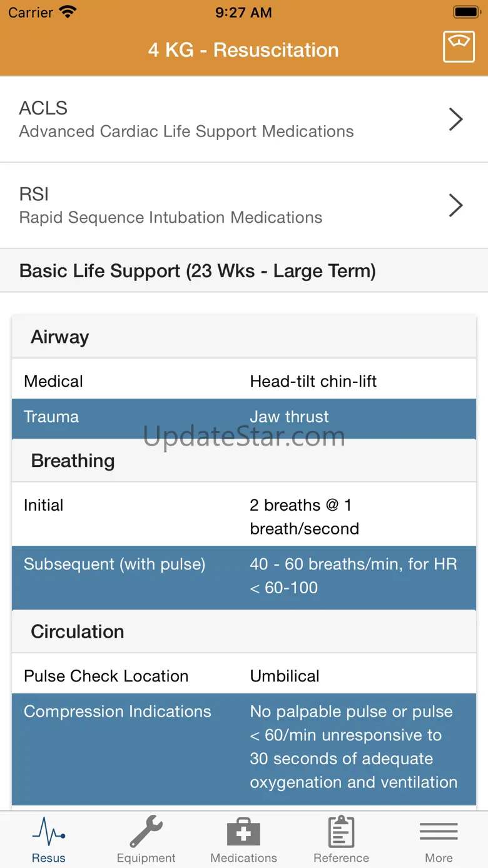Tap the weight scale icon in header
The width and height of the screenshot is (488, 868).
click(x=459, y=47)
